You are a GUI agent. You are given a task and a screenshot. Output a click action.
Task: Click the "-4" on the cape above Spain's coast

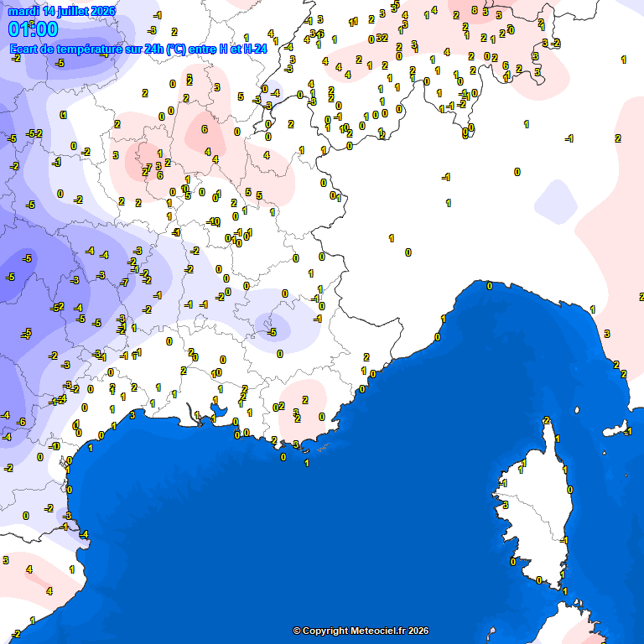tap(84, 534)
